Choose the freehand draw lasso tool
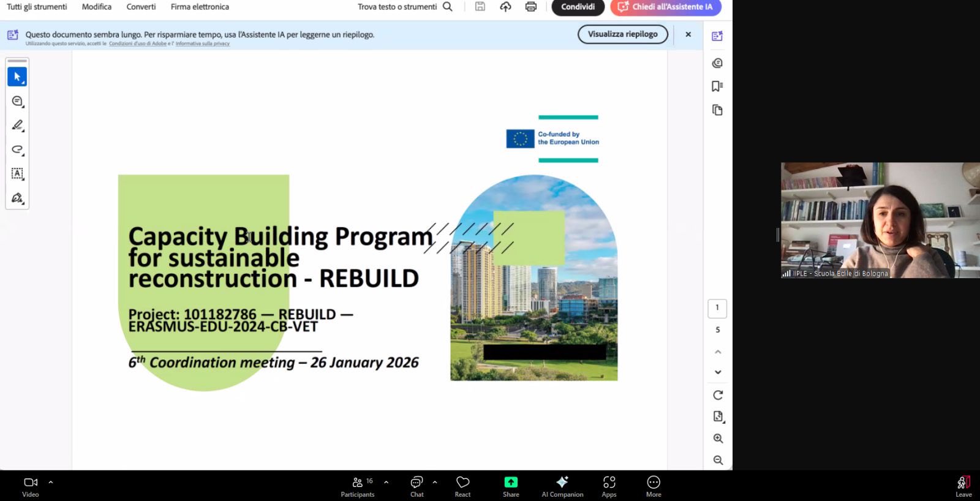The image size is (980, 501). (17, 149)
